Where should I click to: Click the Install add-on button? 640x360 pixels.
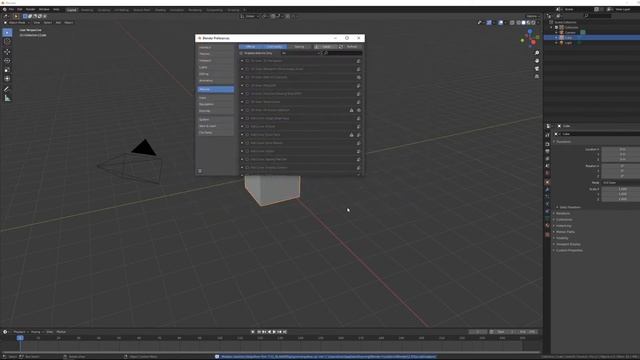(x=325, y=47)
